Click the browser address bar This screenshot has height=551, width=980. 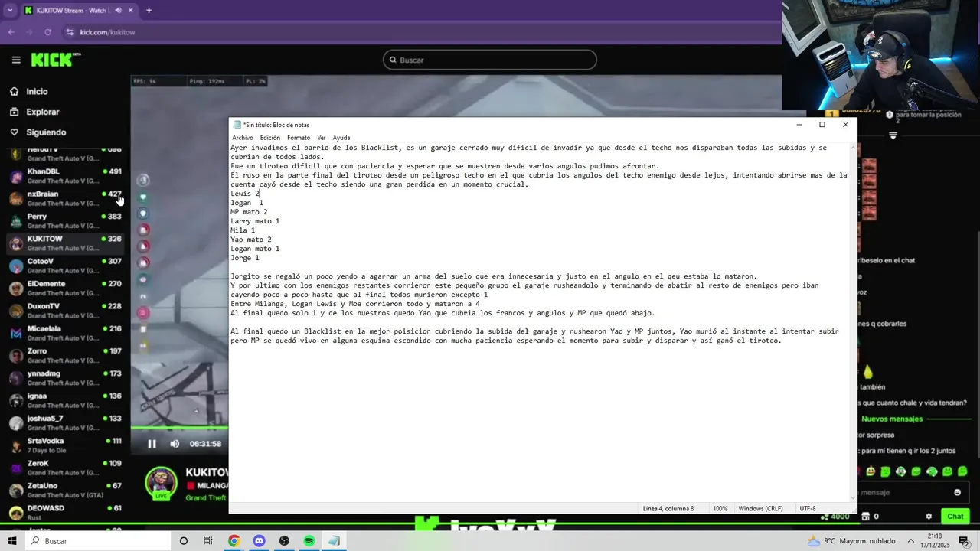pyautogui.click(x=421, y=32)
